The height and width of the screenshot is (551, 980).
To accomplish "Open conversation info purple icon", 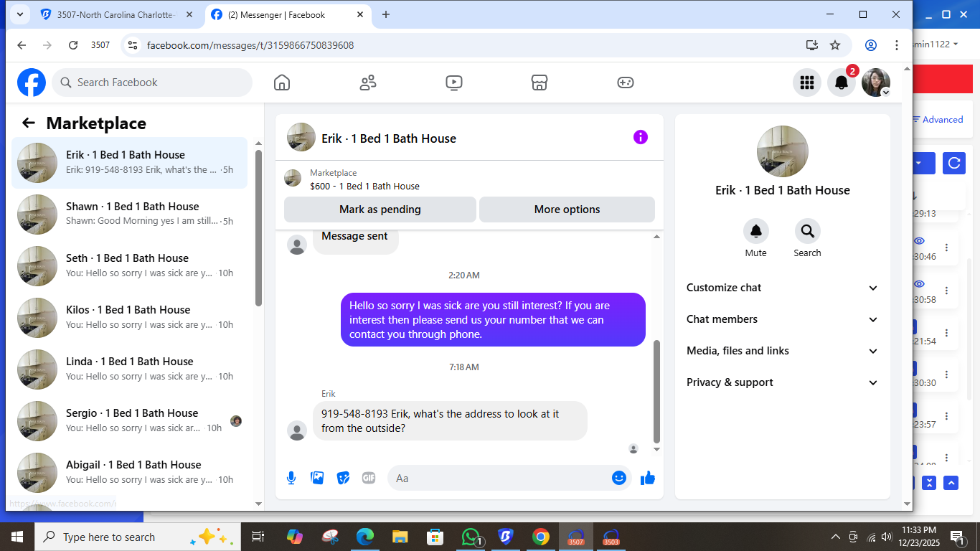I will tap(641, 137).
